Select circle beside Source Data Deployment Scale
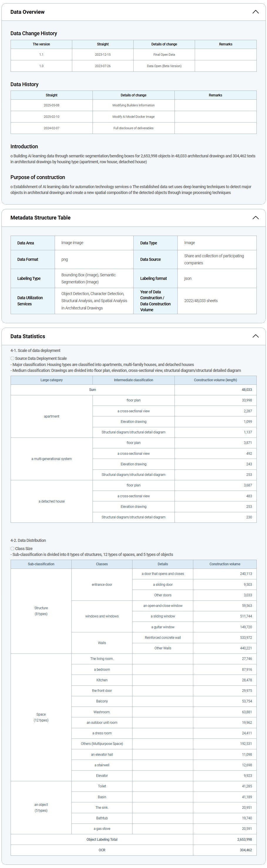Screen dimensions: 267x868 13,358
